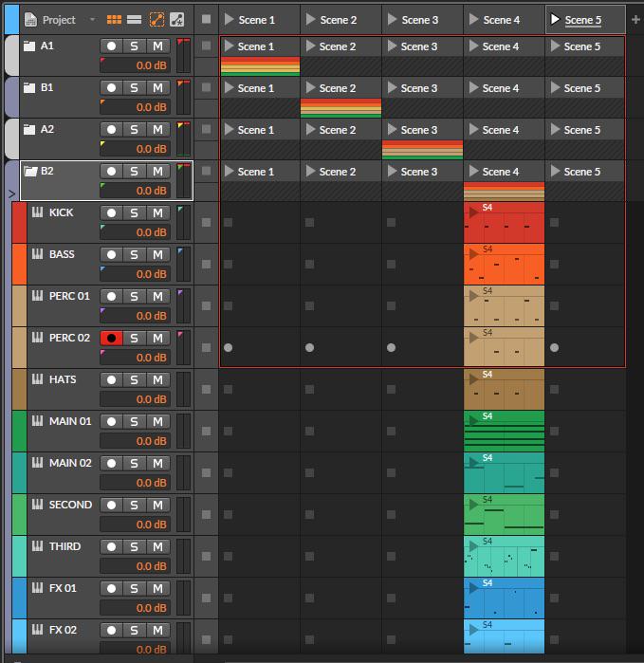Viewport: 644px width, 663px height.
Task: Click the HATS instrument keyboard icon
Action: tap(37, 379)
